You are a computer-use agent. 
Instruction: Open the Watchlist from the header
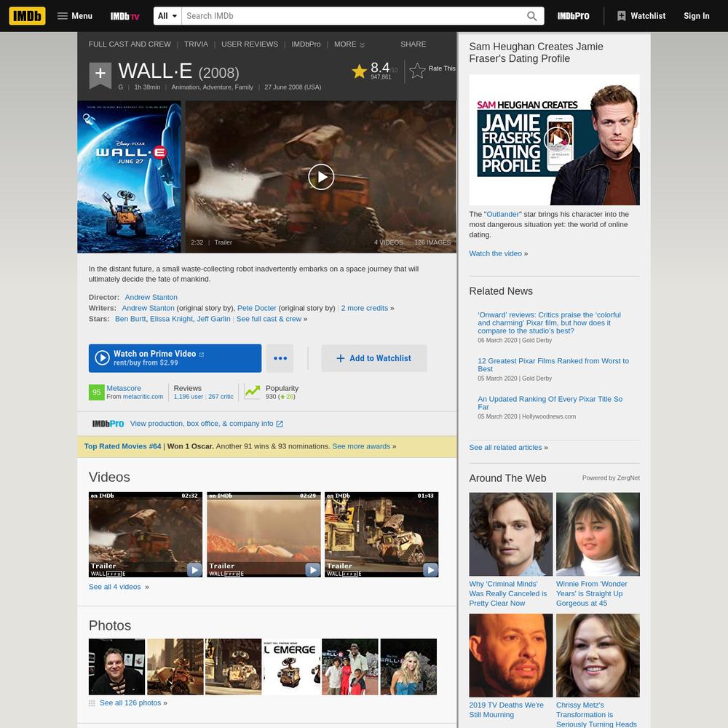click(x=641, y=16)
